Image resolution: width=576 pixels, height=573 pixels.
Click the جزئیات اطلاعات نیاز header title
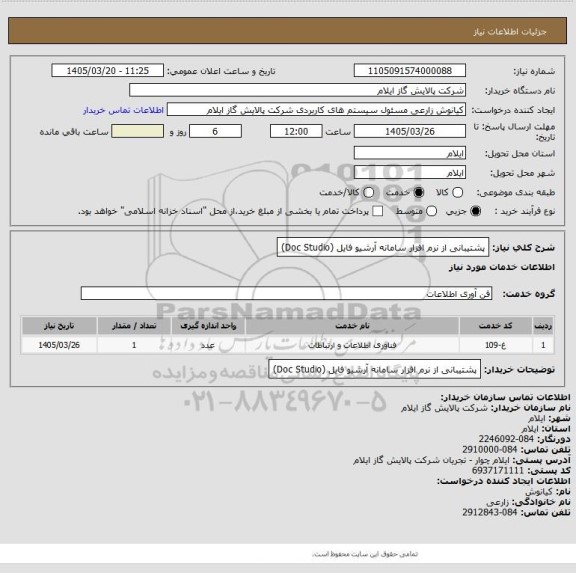(510, 32)
